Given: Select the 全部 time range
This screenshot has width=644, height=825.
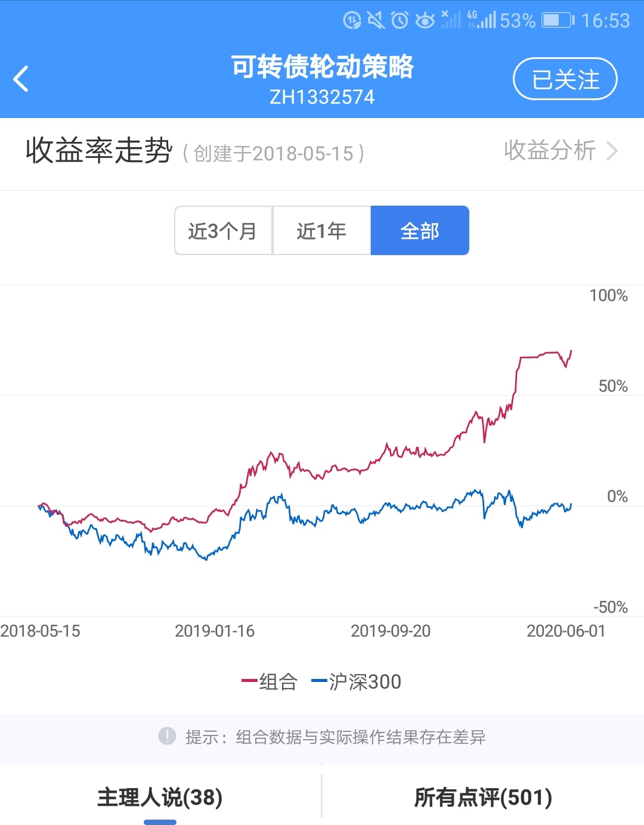Looking at the screenshot, I should tap(420, 231).
